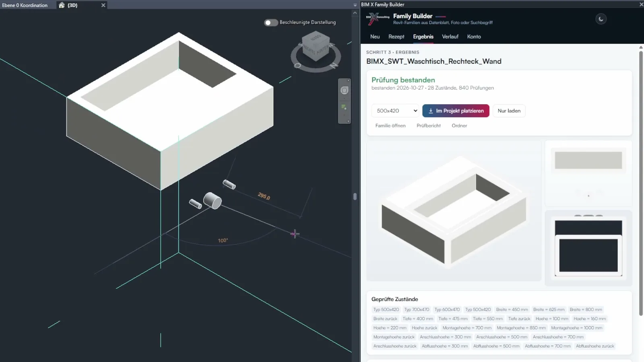Click Im Projekt platzieren button
The height and width of the screenshot is (362, 644).
coord(456,111)
